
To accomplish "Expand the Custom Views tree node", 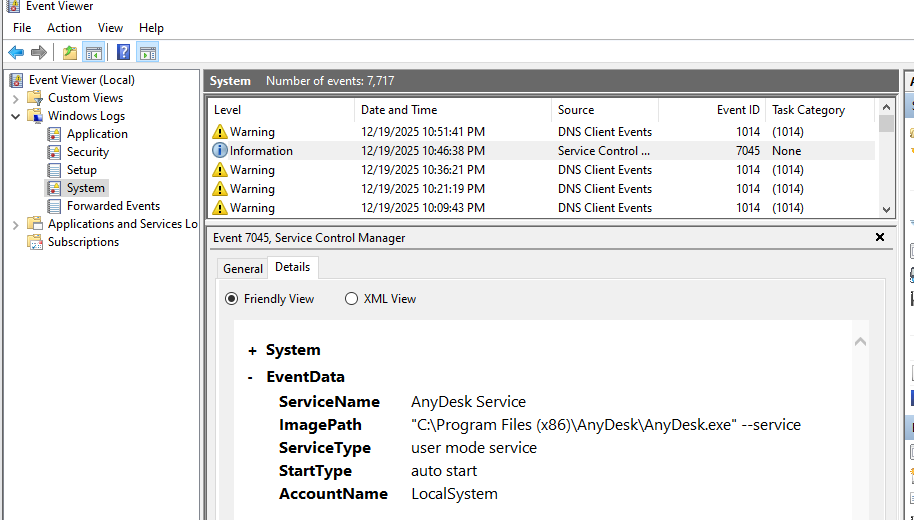I will coord(16,99).
